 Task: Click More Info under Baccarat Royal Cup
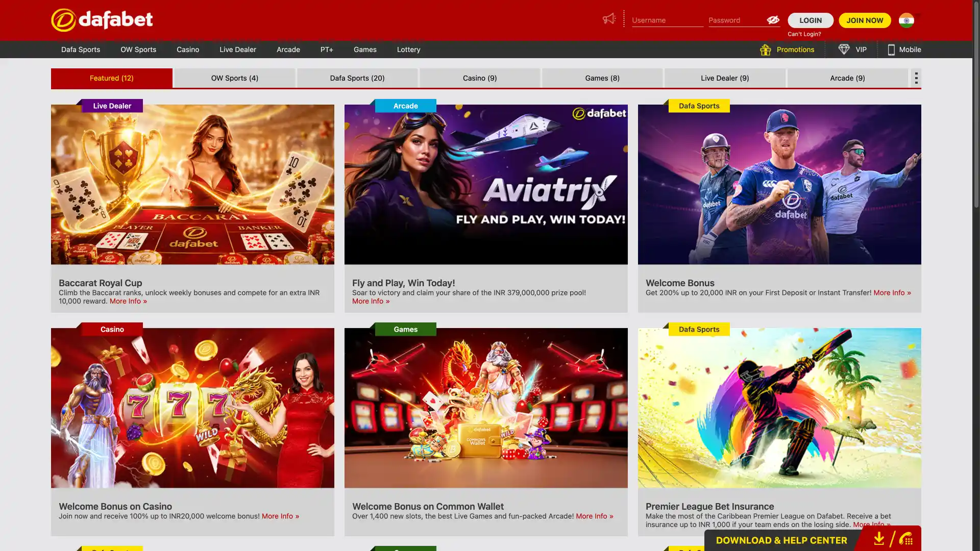tap(128, 301)
